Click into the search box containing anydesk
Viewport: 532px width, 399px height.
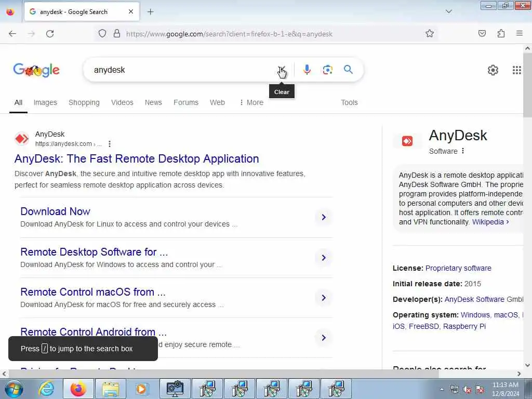coord(183,70)
